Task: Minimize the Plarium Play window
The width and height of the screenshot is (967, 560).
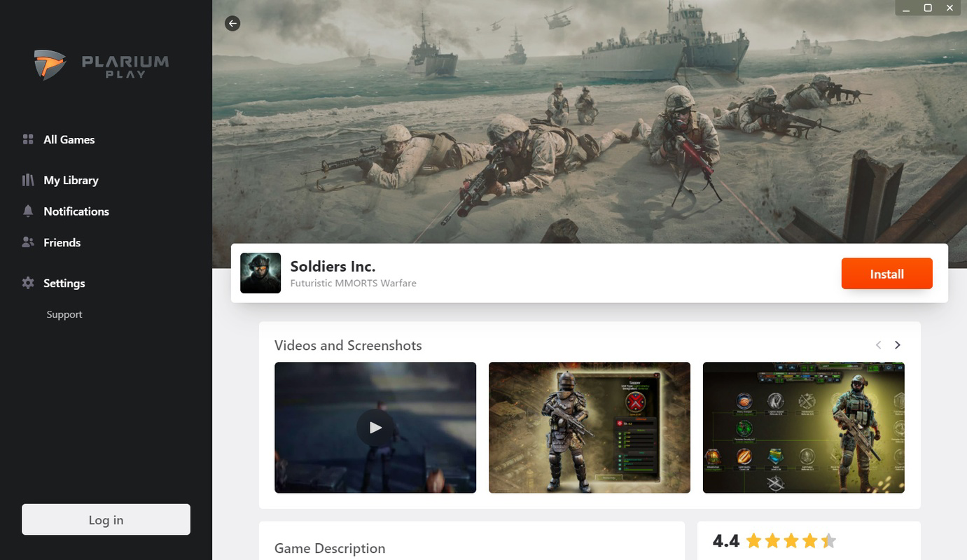Action: pos(906,8)
